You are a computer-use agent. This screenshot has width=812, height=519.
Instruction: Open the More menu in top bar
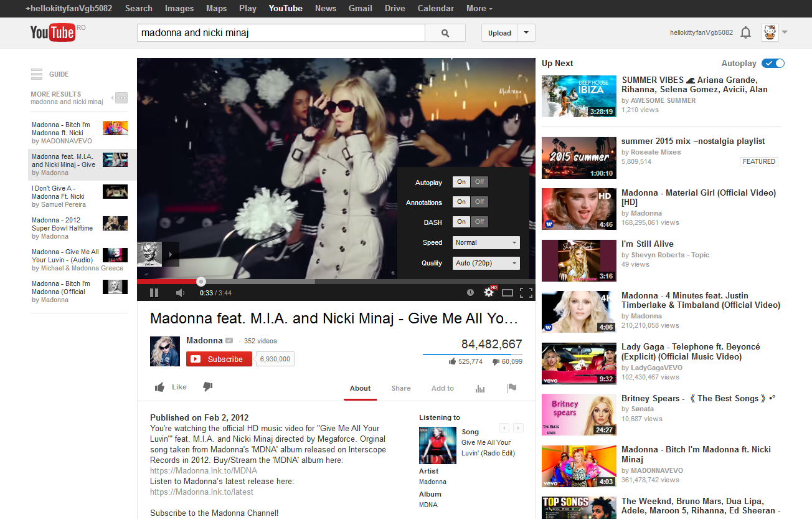pyautogui.click(x=479, y=8)
